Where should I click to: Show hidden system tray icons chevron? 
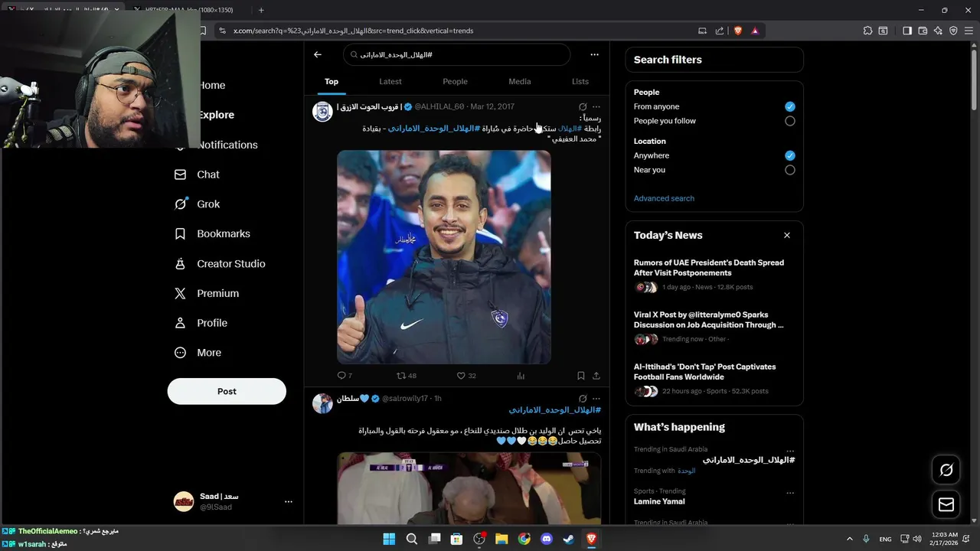pos(849,539)
